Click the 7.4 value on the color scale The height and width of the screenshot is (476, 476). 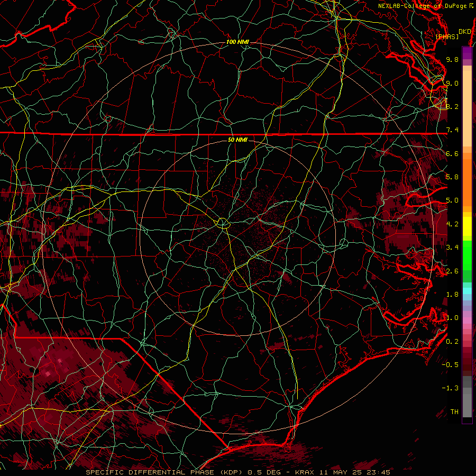[452, 130]
